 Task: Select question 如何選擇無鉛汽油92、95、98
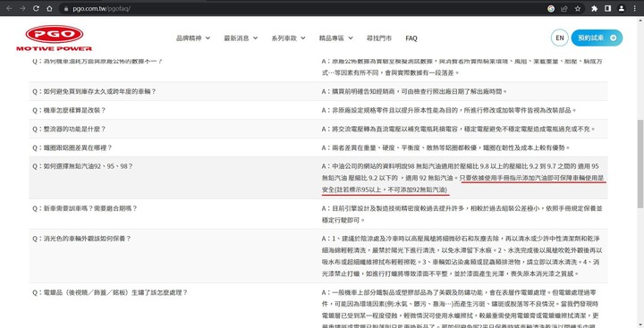[82, 166]
